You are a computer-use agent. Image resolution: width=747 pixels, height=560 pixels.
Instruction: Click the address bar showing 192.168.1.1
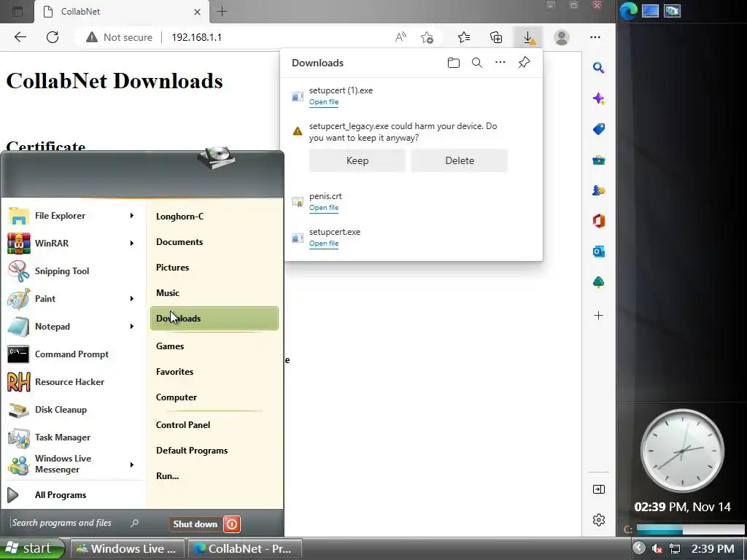click(x=196, y=37)
